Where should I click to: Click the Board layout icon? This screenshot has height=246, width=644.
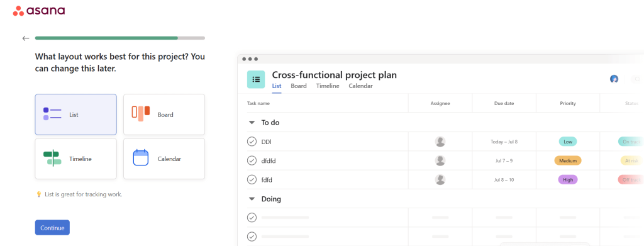pyautogui.click(x=140, y=114)
